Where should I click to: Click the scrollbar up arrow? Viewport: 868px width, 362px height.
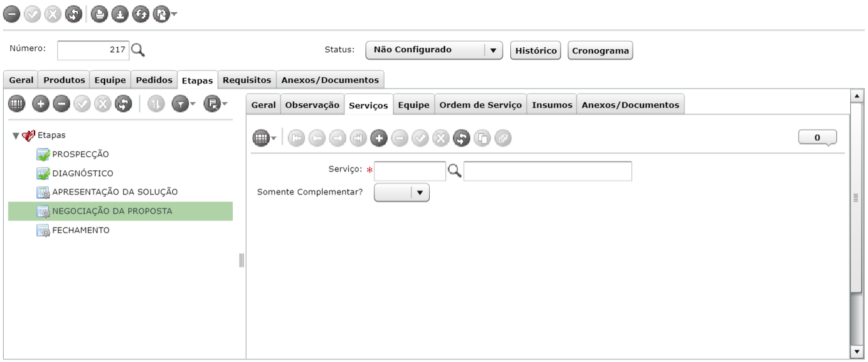coord(857,95)
